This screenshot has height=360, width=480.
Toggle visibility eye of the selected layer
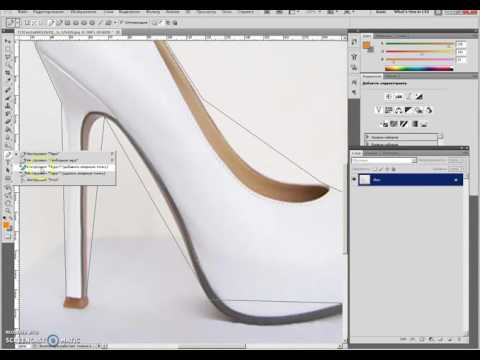coord(354,180)
